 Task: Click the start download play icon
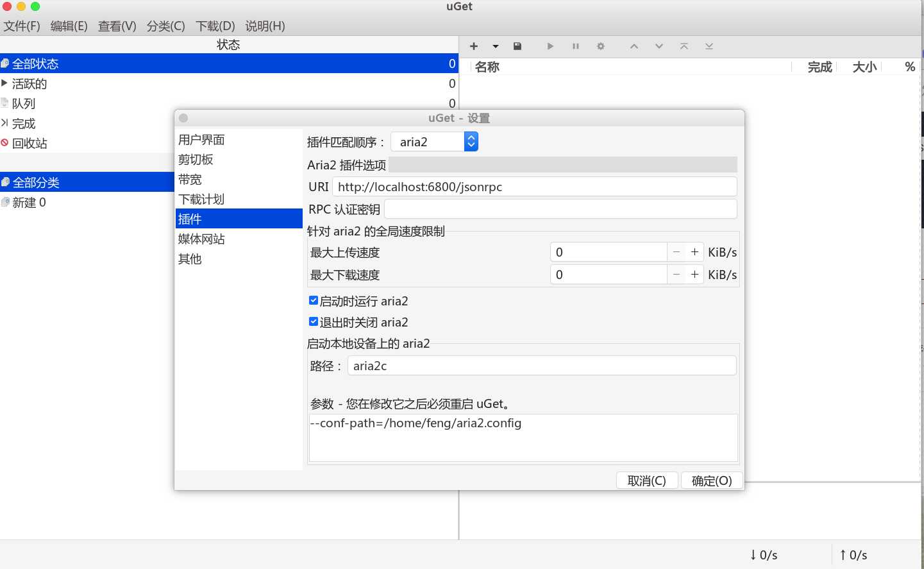(x=550, y=46)
